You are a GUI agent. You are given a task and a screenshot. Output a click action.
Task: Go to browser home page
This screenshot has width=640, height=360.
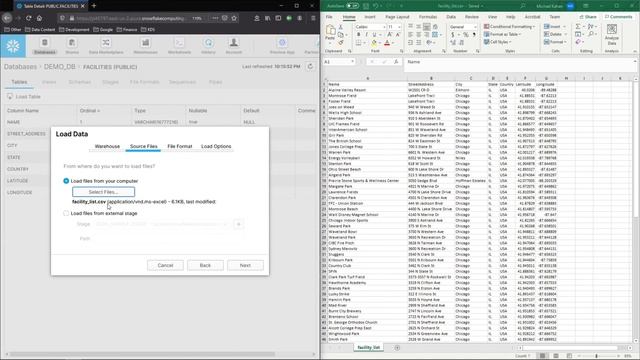point(39,18)
